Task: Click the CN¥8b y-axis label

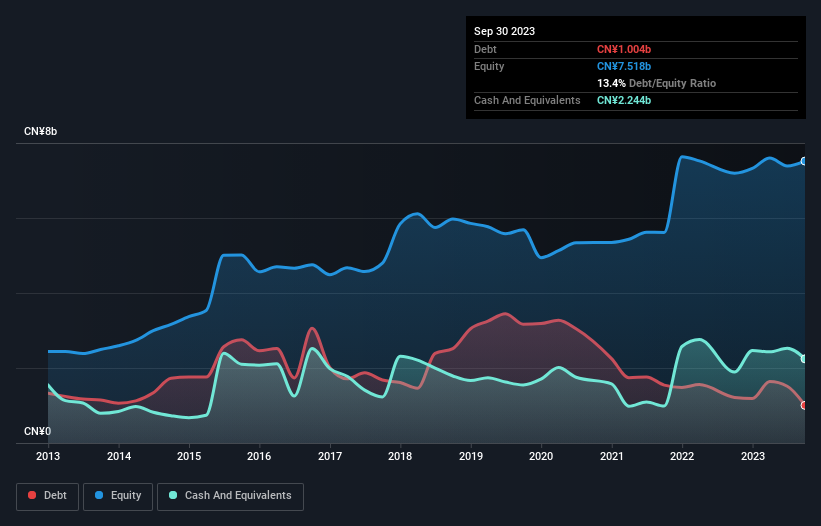Action: (x=40, y=131)
